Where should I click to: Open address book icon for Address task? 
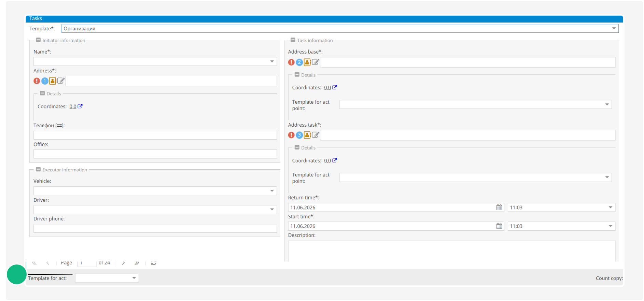(x=307, y=135)
